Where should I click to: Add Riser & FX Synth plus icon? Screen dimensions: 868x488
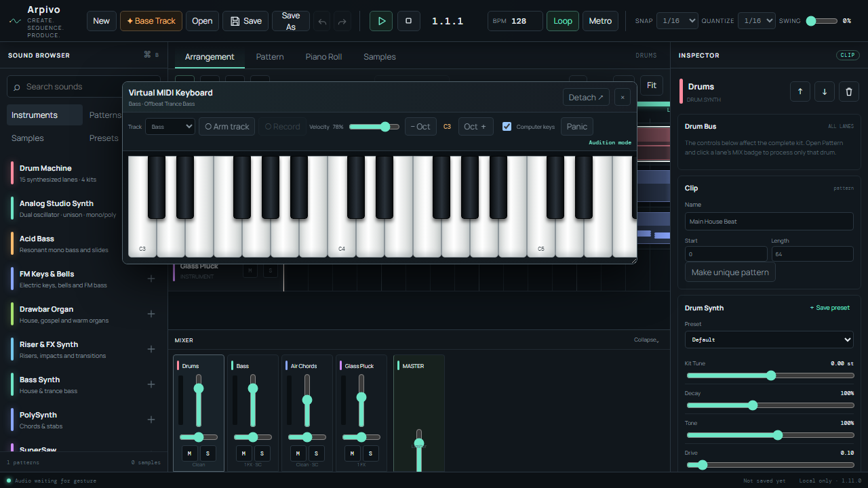151,349
